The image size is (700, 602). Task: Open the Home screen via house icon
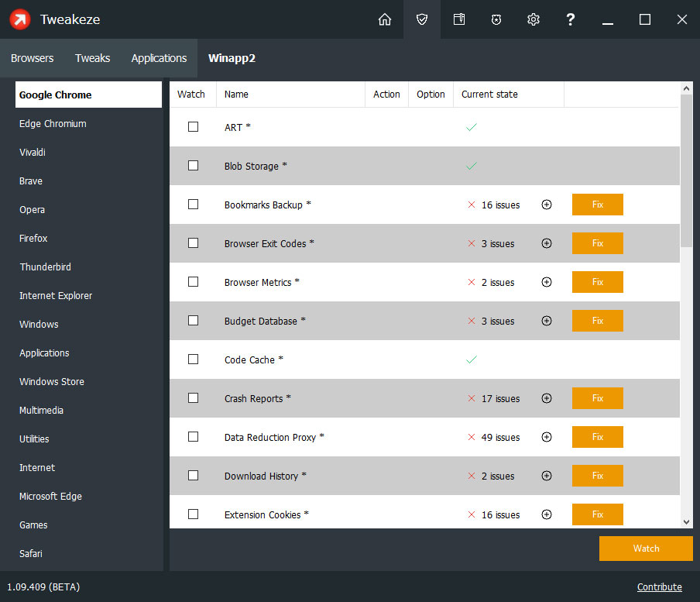pyautogui.click(x=385, y=19)
